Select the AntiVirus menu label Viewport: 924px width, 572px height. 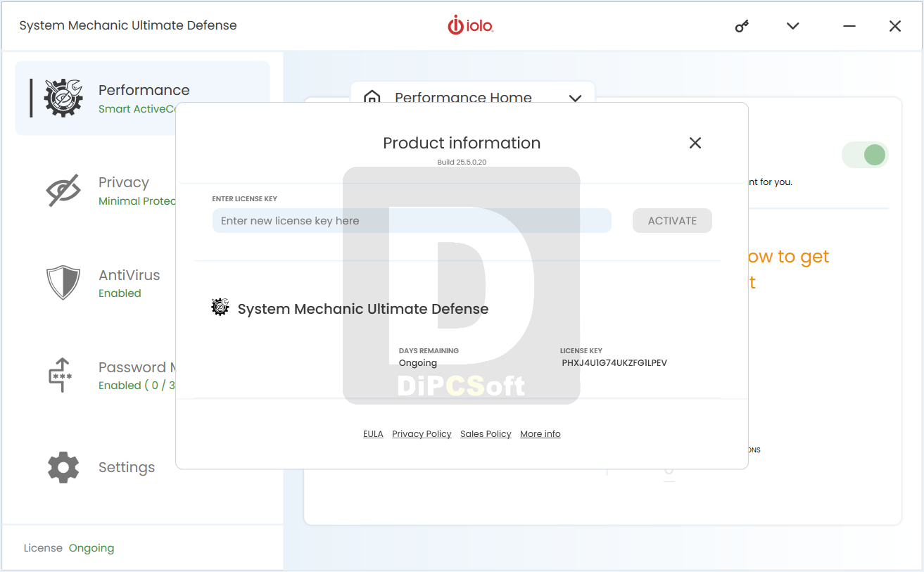[129, 275]
